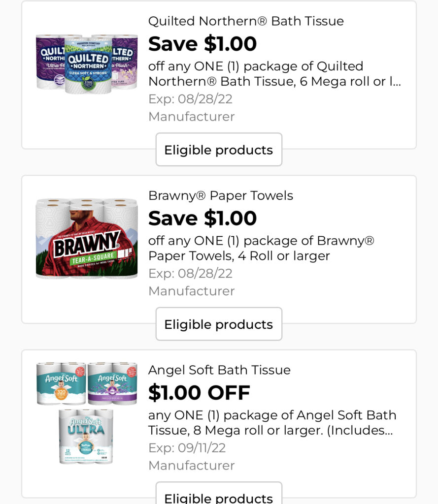Select the Brawny® Paper Towels title
This screenshot has width=438, height=504.
point(220,195)
